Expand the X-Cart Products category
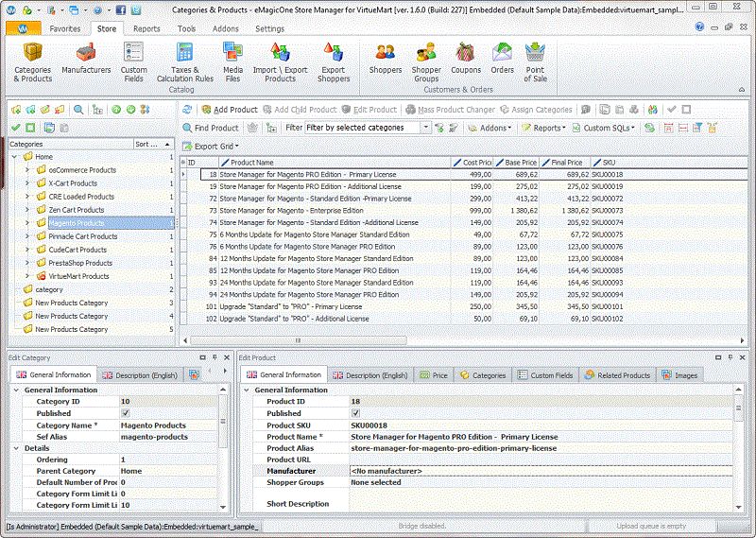This screenshot has height=538, width=756. [x=27, y=183]
